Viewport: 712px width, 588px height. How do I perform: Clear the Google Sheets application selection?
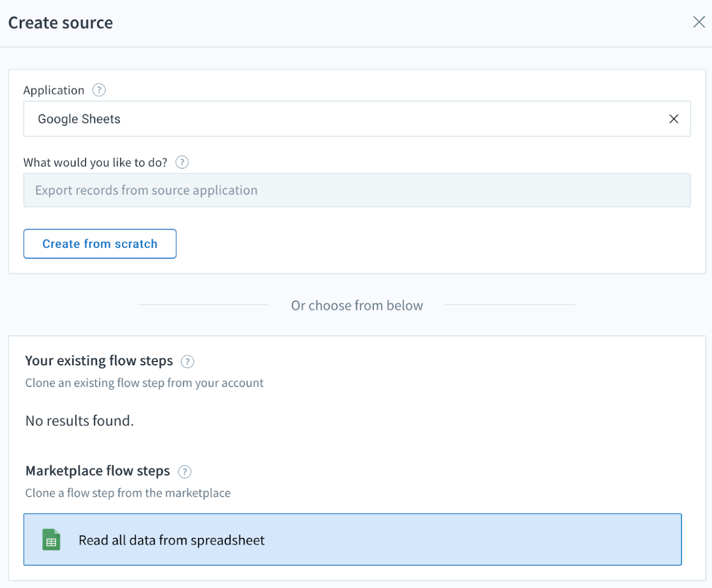click(x=674, y=119)
